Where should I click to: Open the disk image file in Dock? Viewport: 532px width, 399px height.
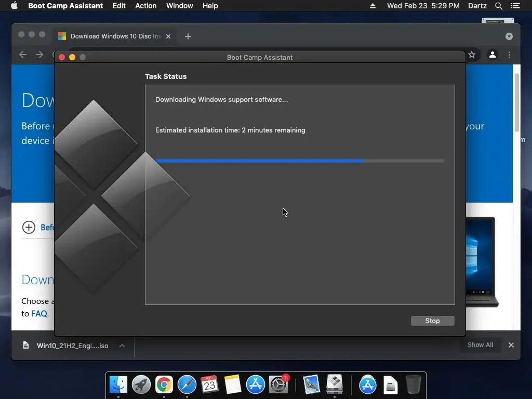pyautogui.click(x=390, y=384)
